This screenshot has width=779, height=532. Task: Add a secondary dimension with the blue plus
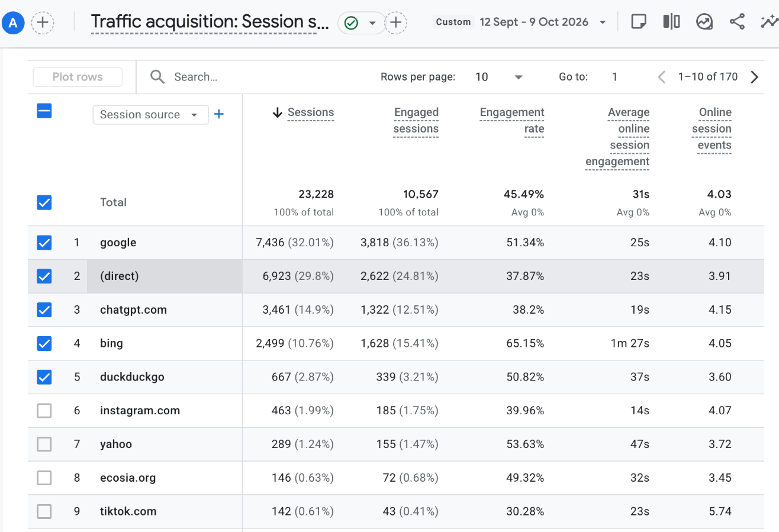tap(219, 114)
